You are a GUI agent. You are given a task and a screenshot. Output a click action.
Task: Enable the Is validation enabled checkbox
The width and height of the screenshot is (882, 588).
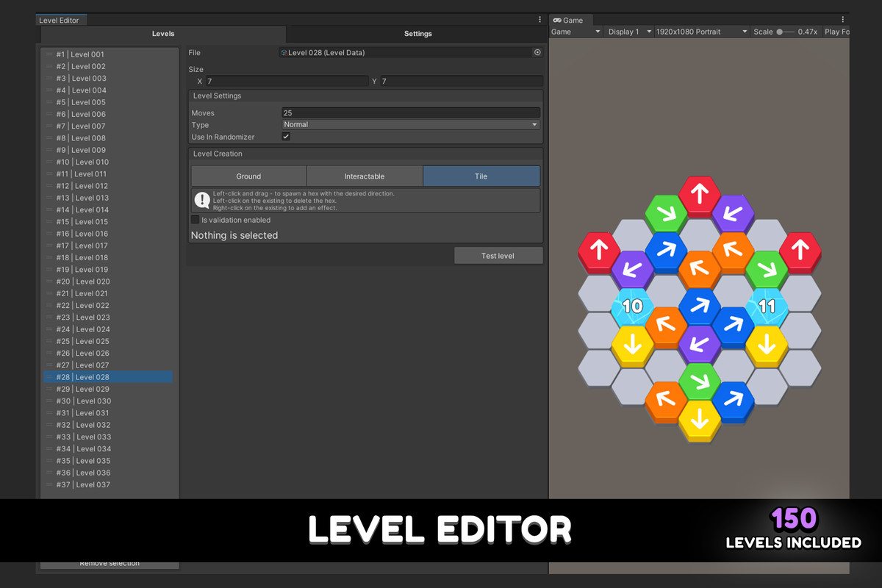pyautogui.click(x=196, y=220)
